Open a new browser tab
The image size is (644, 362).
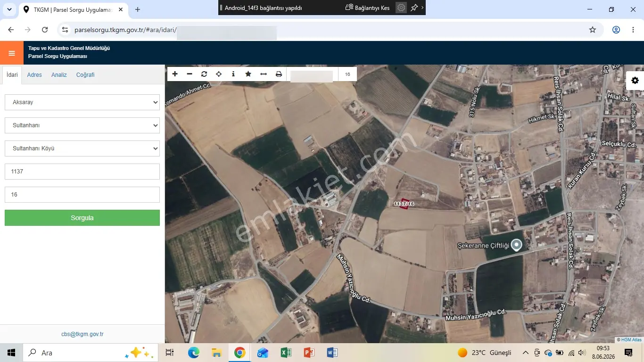tap(138, 9)
